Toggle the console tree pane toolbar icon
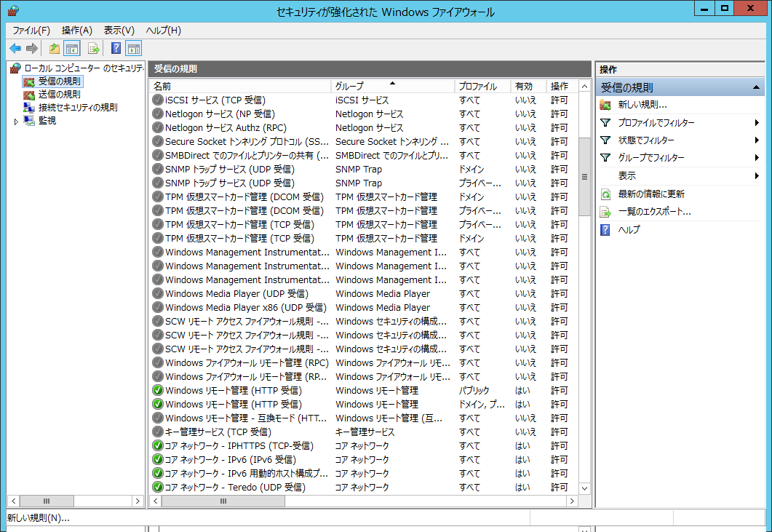The image size is (772, 532). (x=71, y=49)
